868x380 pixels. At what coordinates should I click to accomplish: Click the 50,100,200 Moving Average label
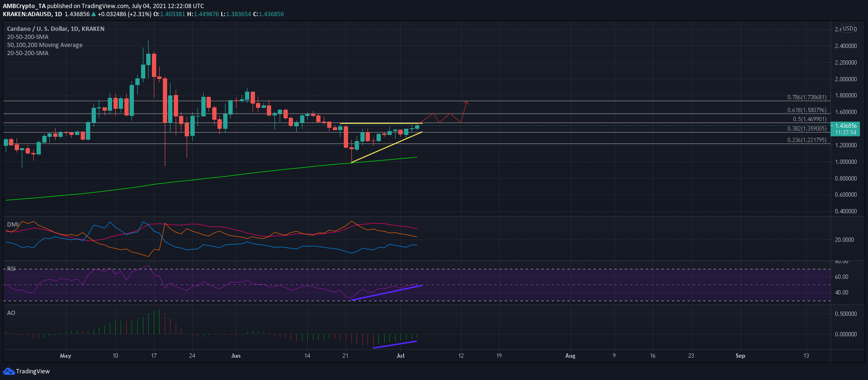45,45
